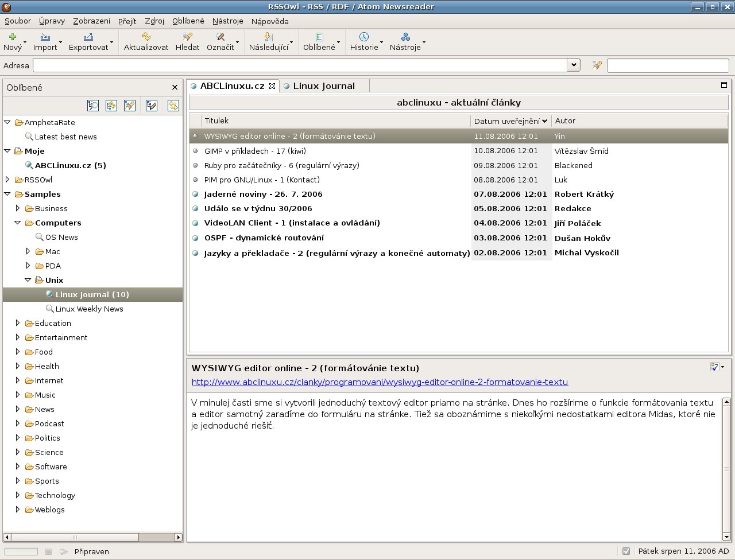Sort by the Datum uveřejnění column header
Viewport: 735px width, 560px height.
pos(511,121)
